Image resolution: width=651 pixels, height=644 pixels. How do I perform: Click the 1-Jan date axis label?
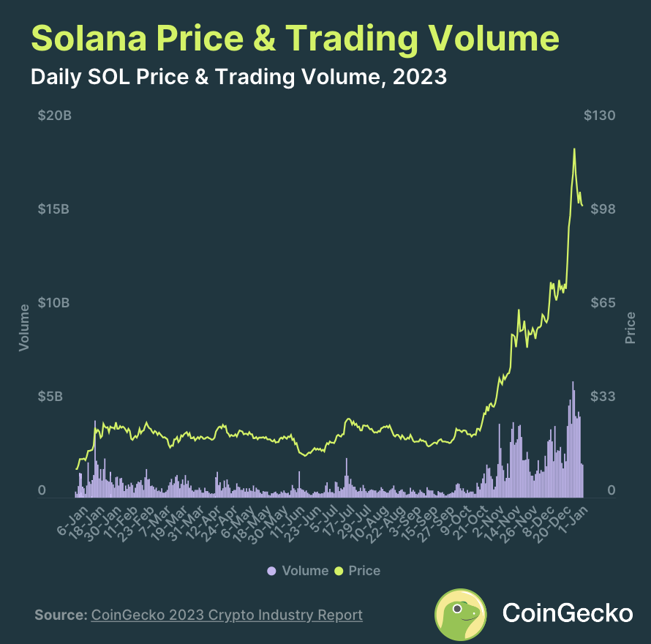point(573,520)
